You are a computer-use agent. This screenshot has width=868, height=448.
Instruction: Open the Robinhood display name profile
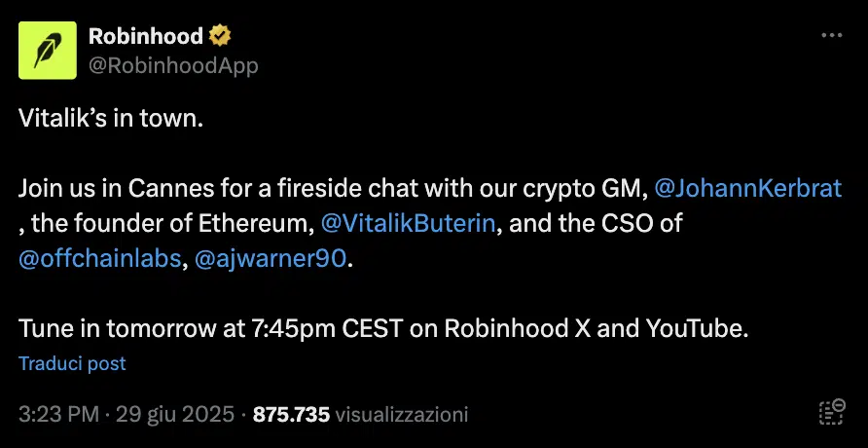click(146, 36)
